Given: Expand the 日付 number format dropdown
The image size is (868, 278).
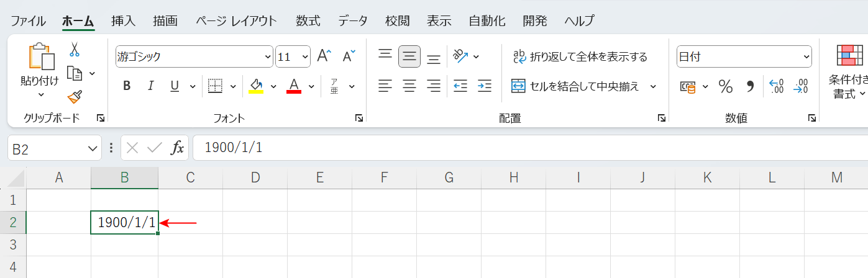Looking at the screenshot, I should point(806,56).
